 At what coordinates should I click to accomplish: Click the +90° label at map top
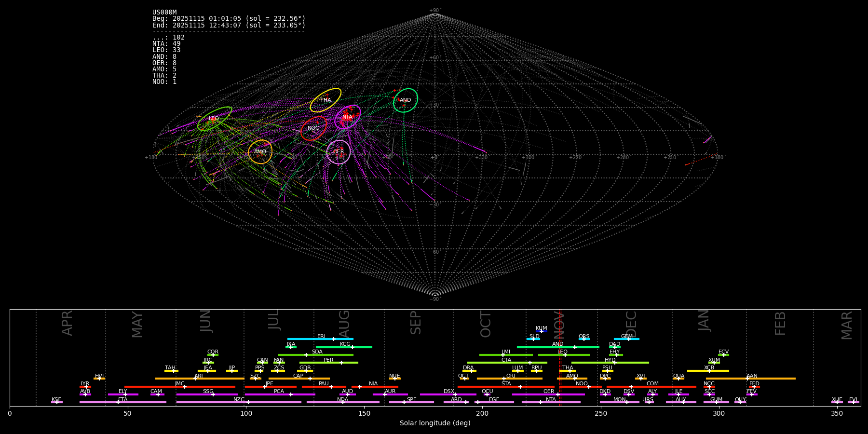pos(435,11)
